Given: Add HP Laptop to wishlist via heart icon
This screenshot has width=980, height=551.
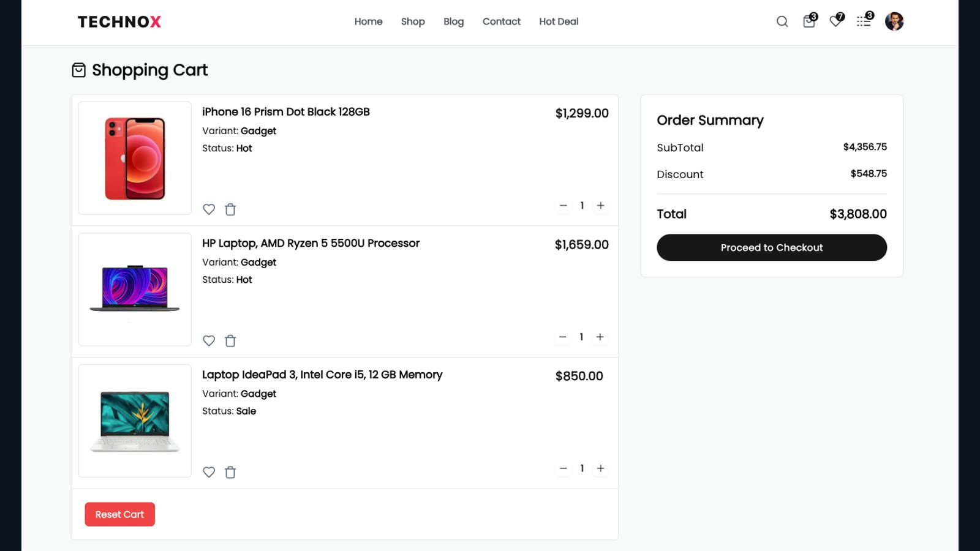Looking at the screenshot, I should (209, 341).
